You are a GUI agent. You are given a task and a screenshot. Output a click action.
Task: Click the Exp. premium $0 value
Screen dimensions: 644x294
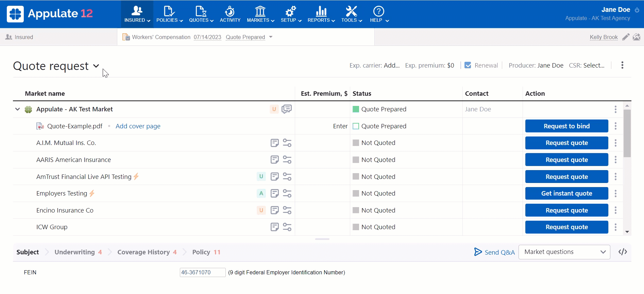click(451, 66)
